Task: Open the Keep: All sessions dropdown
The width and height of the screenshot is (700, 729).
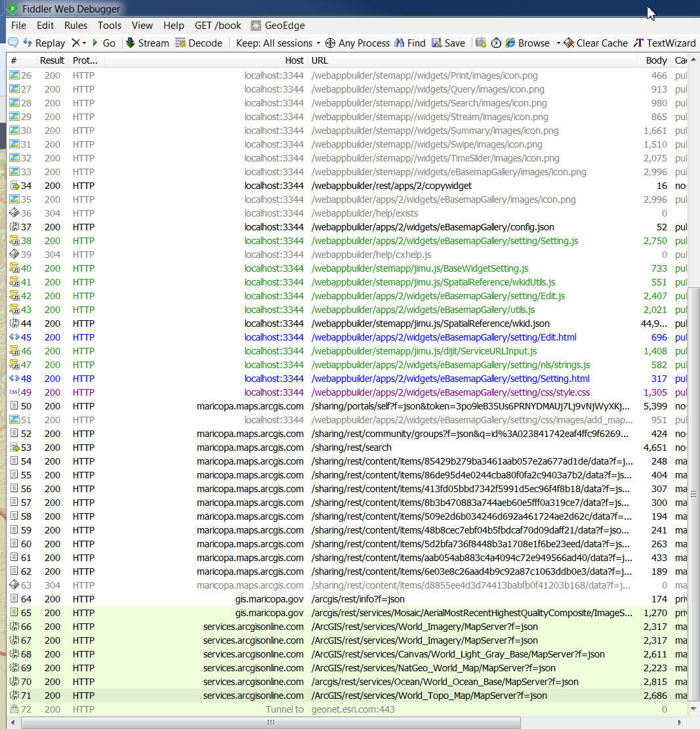Action: click(x=278, y=43)
